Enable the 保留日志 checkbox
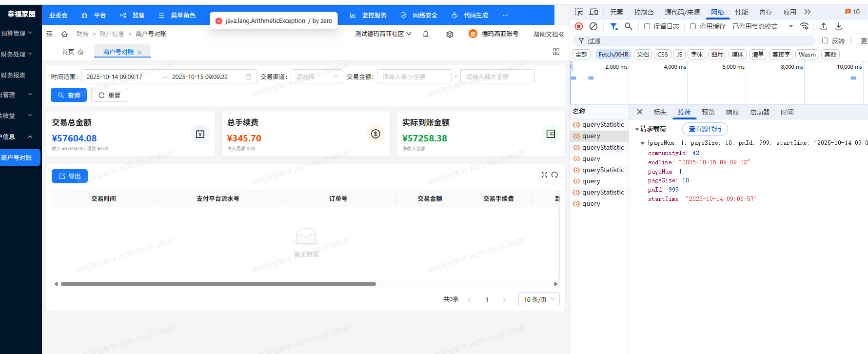868x354 pixels. 647,26
